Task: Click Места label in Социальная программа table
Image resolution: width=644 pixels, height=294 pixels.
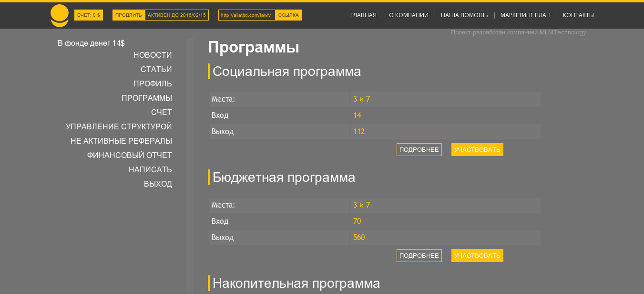Action: click(223, 99)
